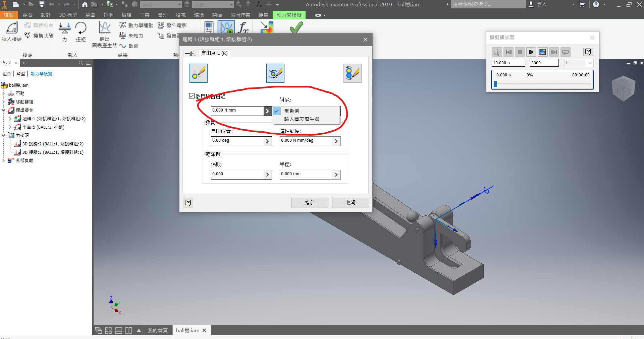This screenshot has width=644, height=339.
Task: Toggle the Enable joint torque checkbox
Action: click(192, 96)
